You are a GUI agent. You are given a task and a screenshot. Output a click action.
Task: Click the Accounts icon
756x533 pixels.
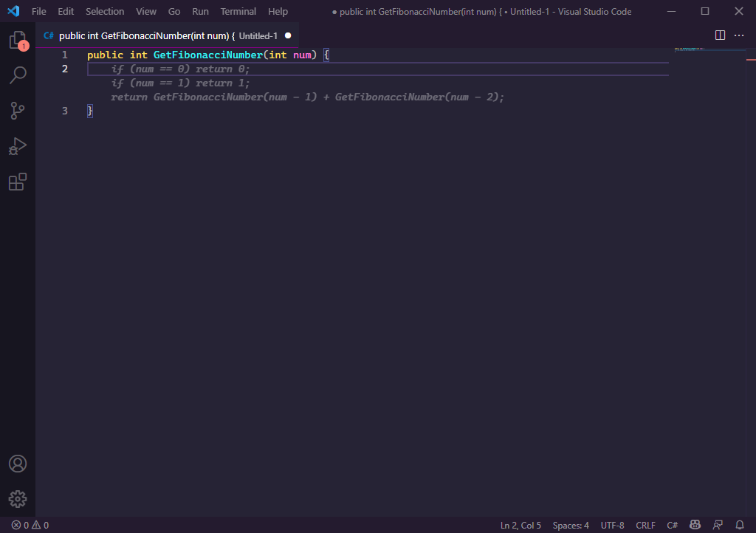coord(18,464)
